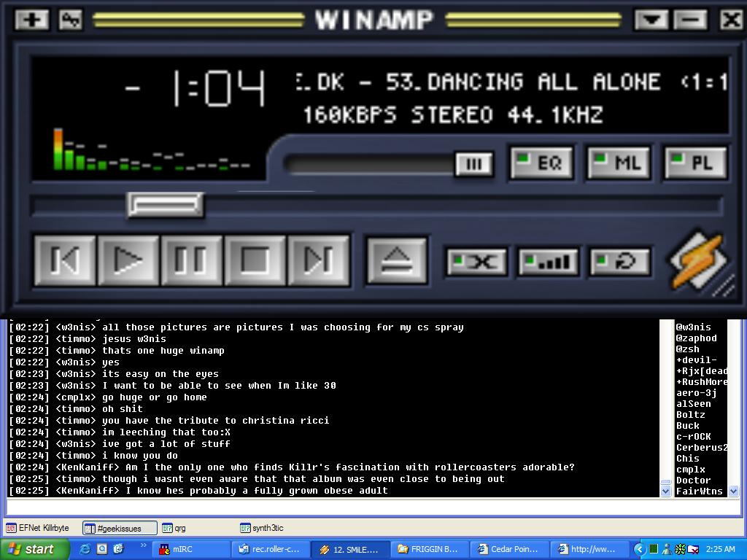
Task: Select Chis in the nick list
Action: click(x=687, y=459)
